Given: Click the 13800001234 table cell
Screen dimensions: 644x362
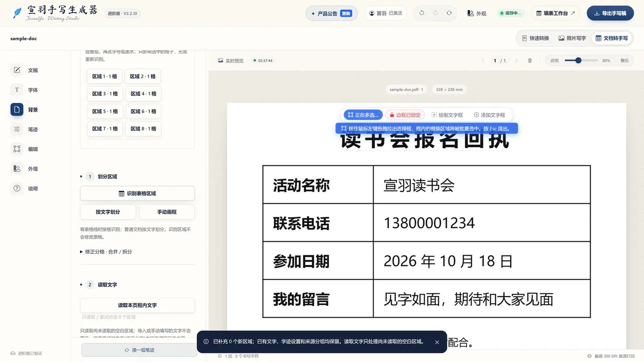Looking at the screenshot, I should click(x=481, y=223).
